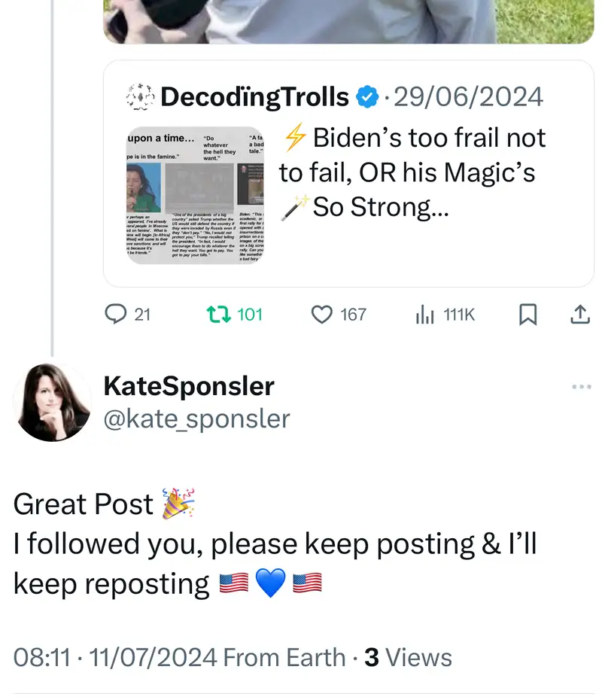
Task: Open the DecodingTrolls account name in the quoted post
Action: click(x=254, y=97)
